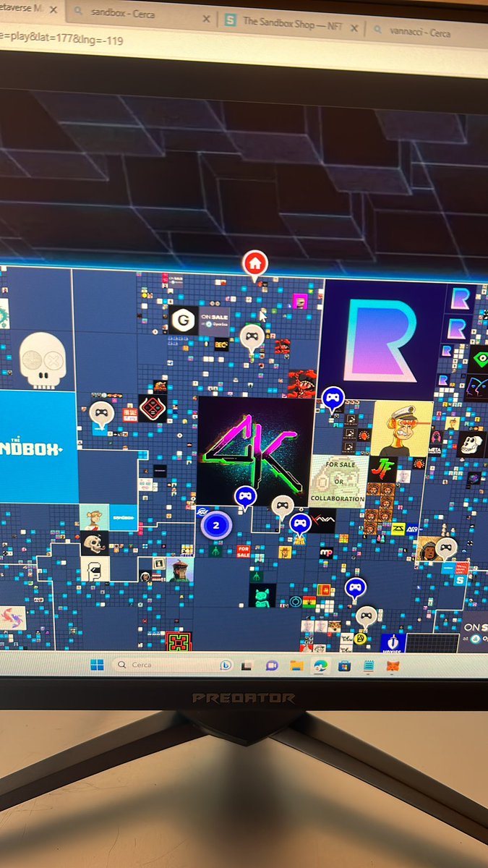This screenshot has width=488, height=868.
Task: Open Microsoft Edge from the taskbar
Action: pos(320,666)
